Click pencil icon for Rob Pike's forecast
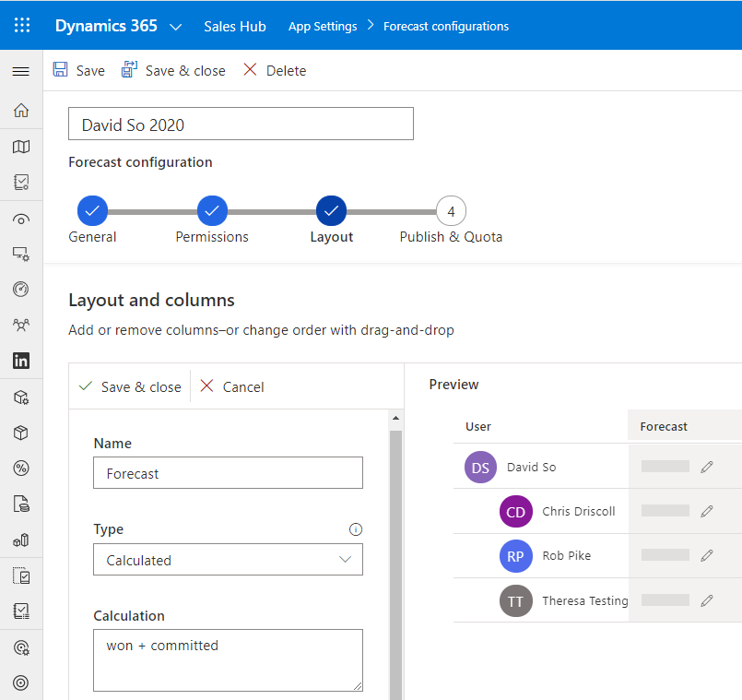Screen dimensions: 742x700 point(707,555)
